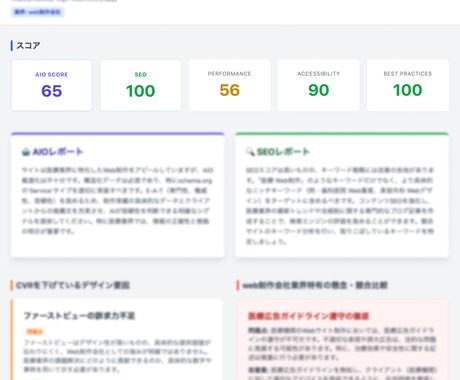Image resolution: width=460 pixels, height=380 pixels.
Task: Open the PERFORMANCE score card showing 56
Action: pos(230,85)
